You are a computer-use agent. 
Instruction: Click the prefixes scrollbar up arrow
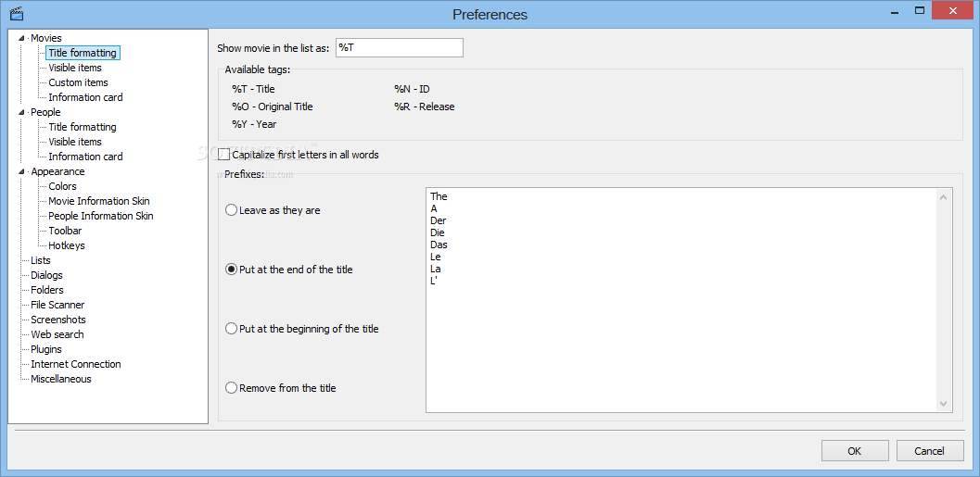pos(944,197)
